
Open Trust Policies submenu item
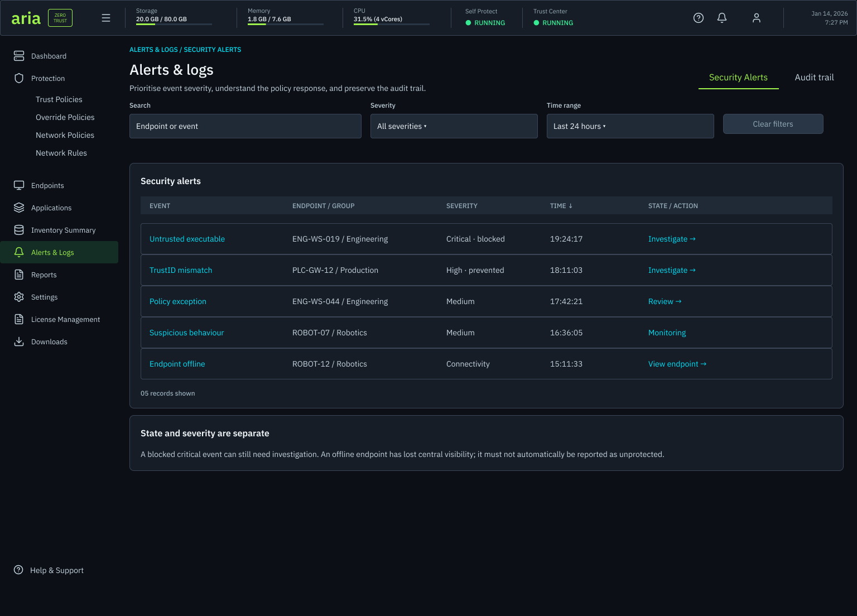click(59, 99)
